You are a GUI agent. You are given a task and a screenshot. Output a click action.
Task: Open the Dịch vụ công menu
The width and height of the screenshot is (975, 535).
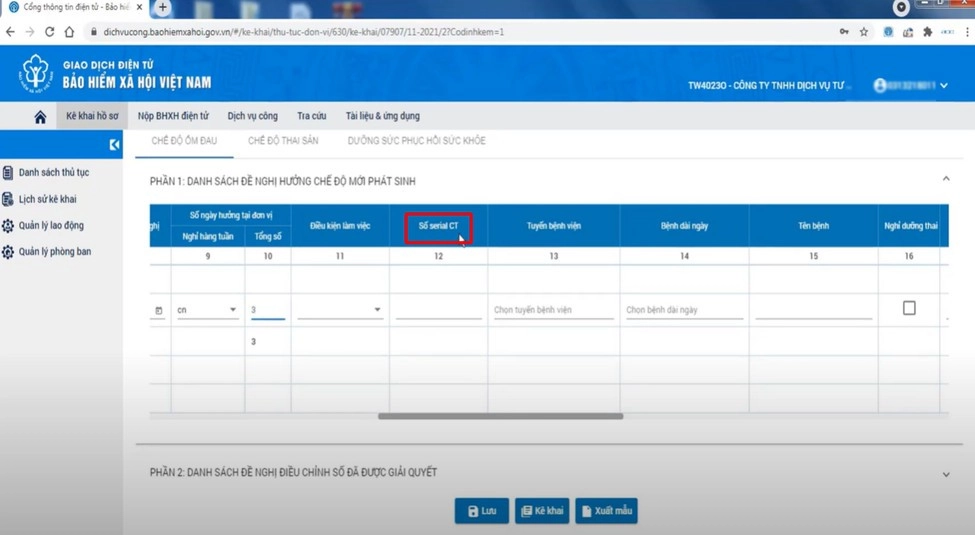point(252,116)
